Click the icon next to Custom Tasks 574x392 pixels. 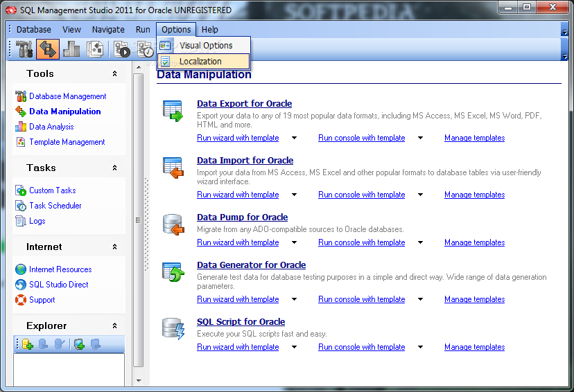coord(21,190)
